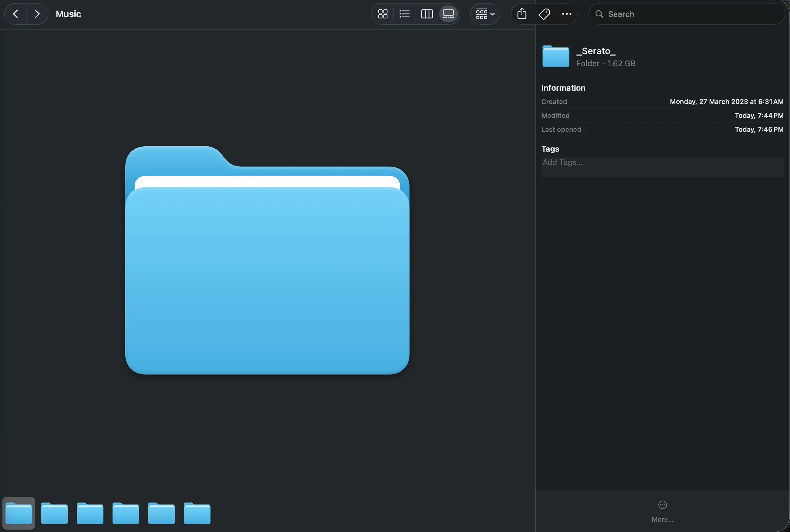Viewport: 790px width, 532px height.
Task: Open the Share menu
Action: pyautogui.click(x=522, y=14)
